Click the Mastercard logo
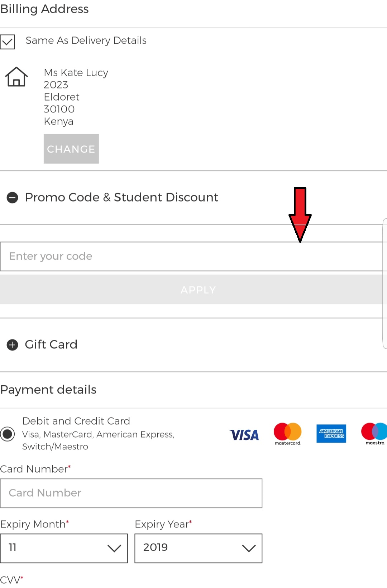Viewport: 387px width, 588px height. 287,434
